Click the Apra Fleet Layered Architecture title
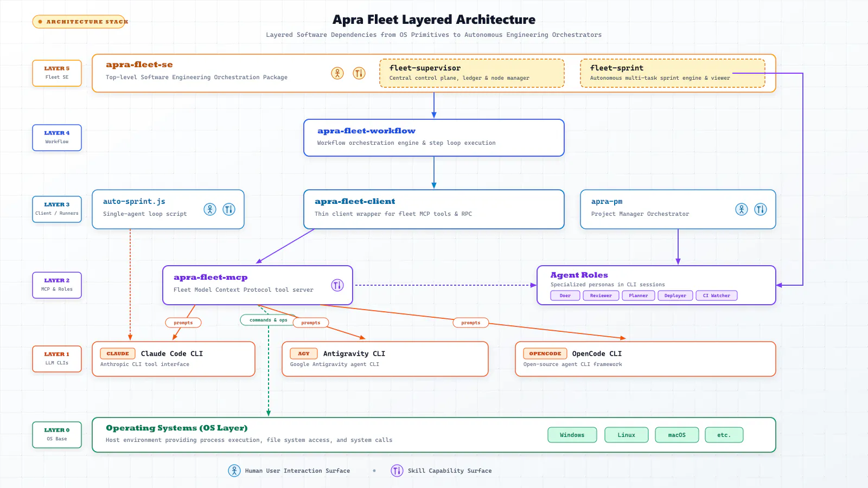Viewport: 868px width, 488px height. coord(434,20)
